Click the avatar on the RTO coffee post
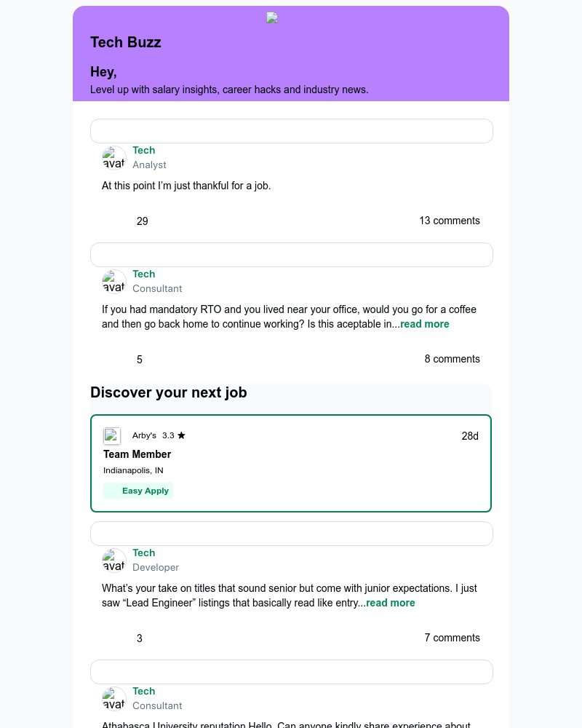This screenshot has width=582, height=728. 114,282
